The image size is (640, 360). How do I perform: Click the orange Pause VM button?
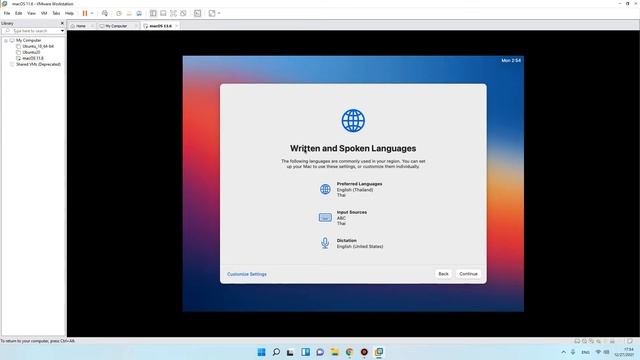[x=85, y=13]
